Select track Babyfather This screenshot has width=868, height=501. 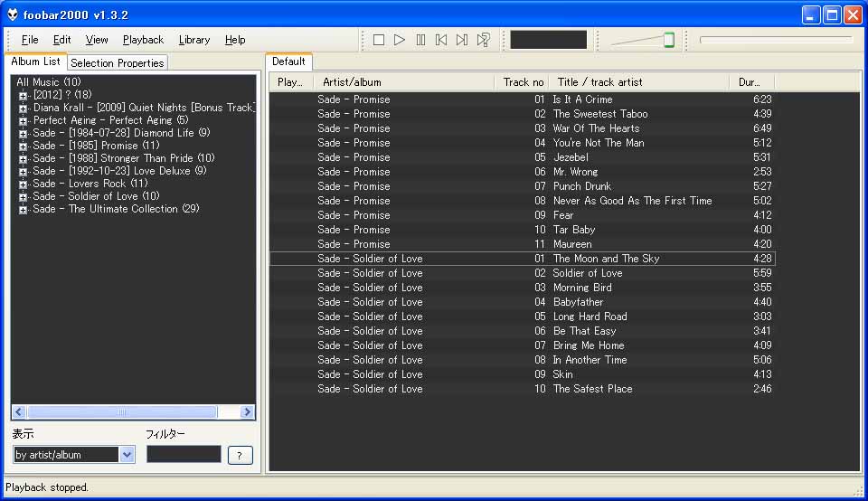pyautogui.click(x=522, y=302)
